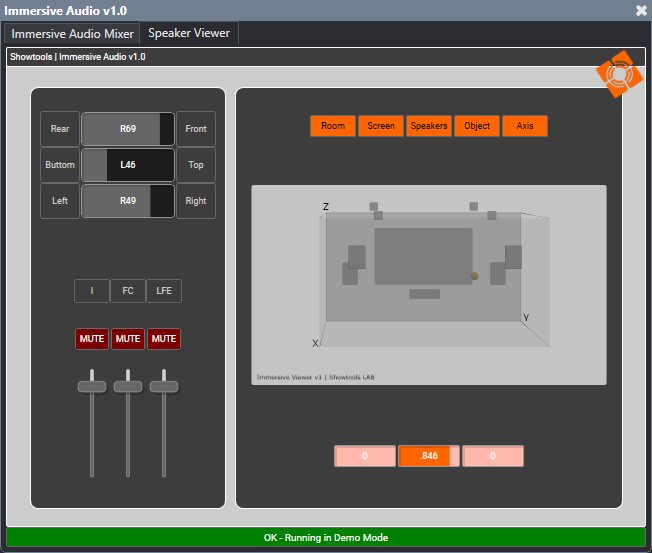Screen dimensions: 652x553
Task: Click the Y axis label in viewer
Action: click(x=526, y=318)
